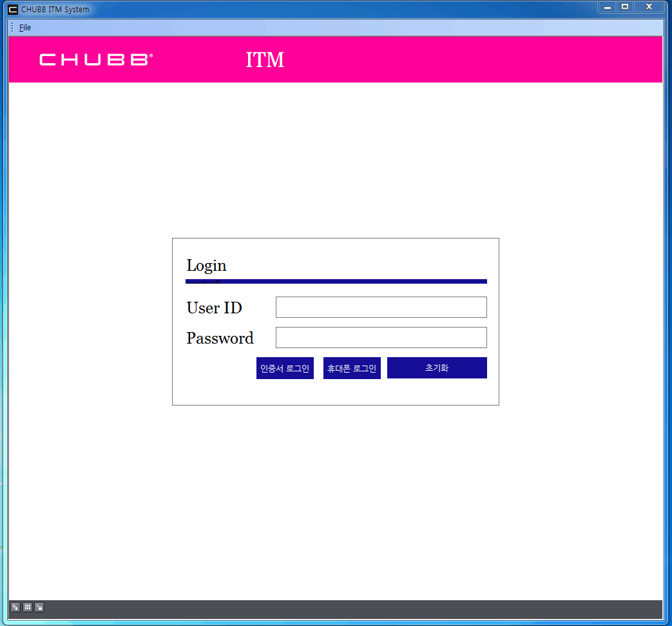Click the User ID input field

381,307
